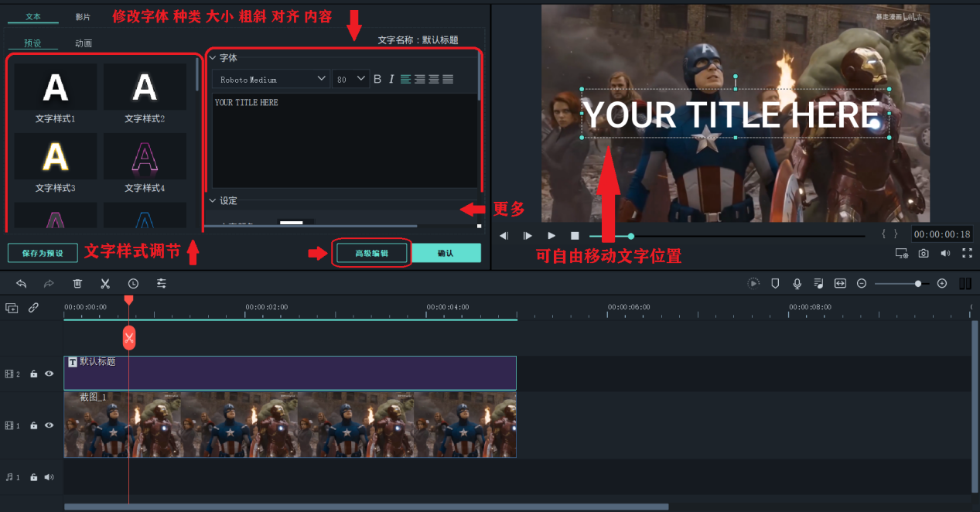Screen dimensions: 980x512
Task: Click the 高级编辑 button
Action: point(371,253)
